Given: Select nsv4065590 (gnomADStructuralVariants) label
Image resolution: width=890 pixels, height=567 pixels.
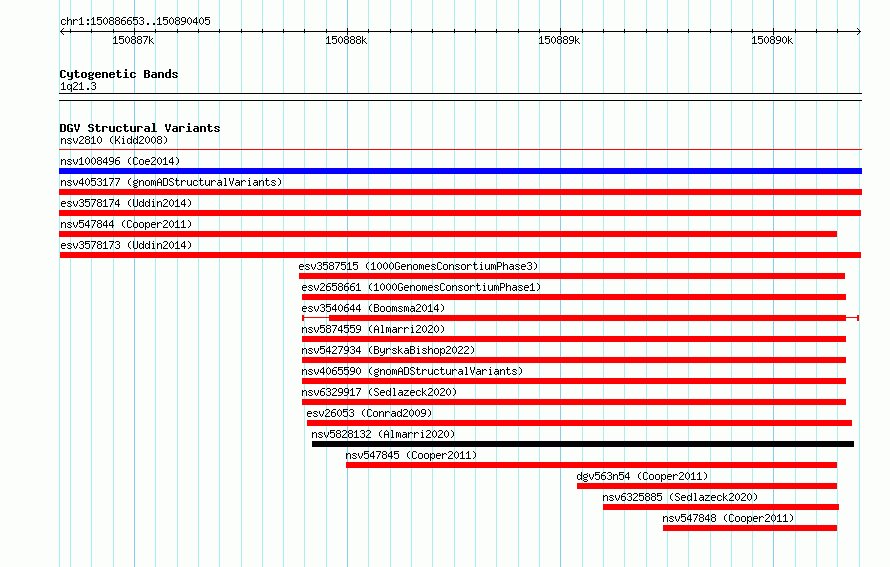Looking at the screenshot, I should click(x=412, y=371).
